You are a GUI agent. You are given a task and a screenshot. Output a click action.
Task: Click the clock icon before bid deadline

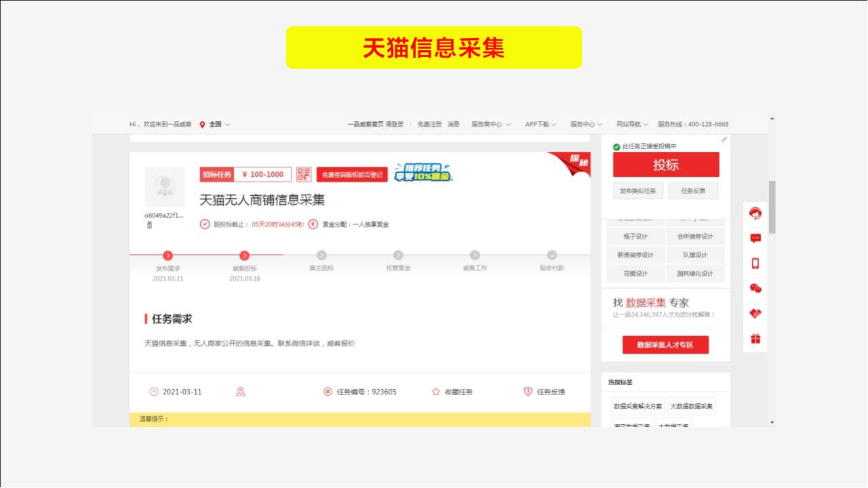(x=205, y=224)
